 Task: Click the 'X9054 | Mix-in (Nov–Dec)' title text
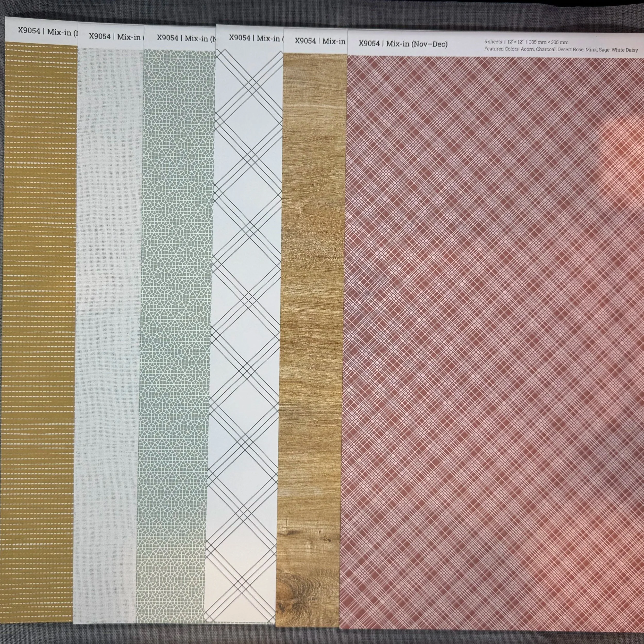tap(403, 43)
